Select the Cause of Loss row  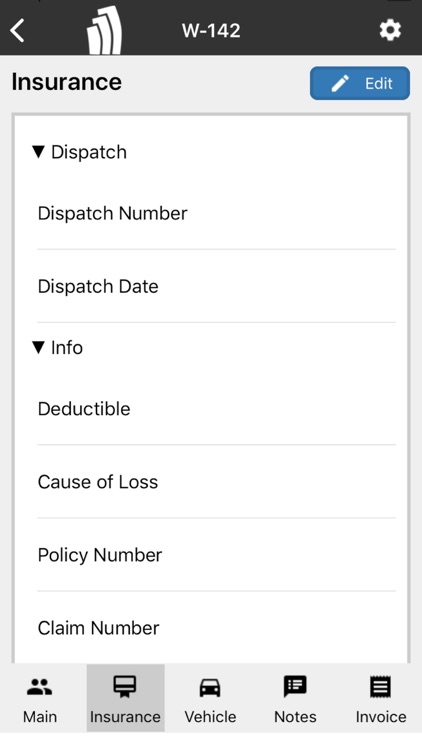click(216, 482)
